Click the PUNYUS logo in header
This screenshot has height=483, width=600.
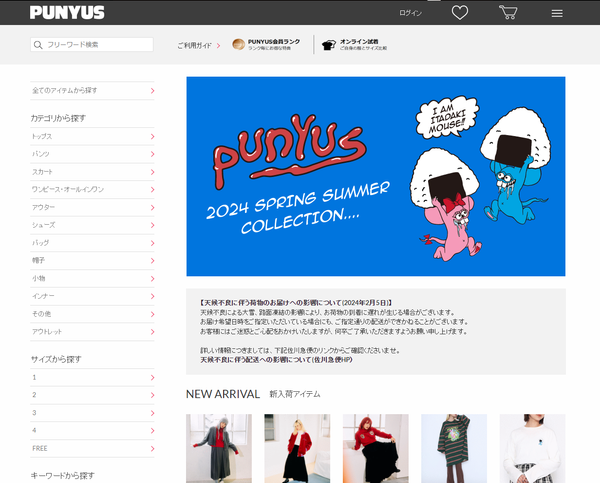coord(67,13)
